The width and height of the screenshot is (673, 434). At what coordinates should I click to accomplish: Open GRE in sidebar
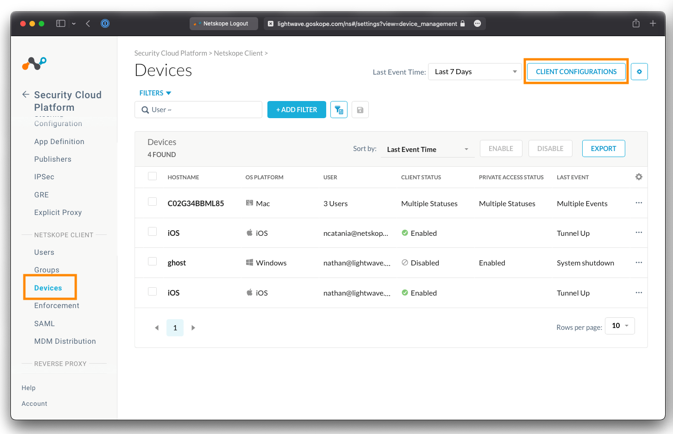(41, 194)
